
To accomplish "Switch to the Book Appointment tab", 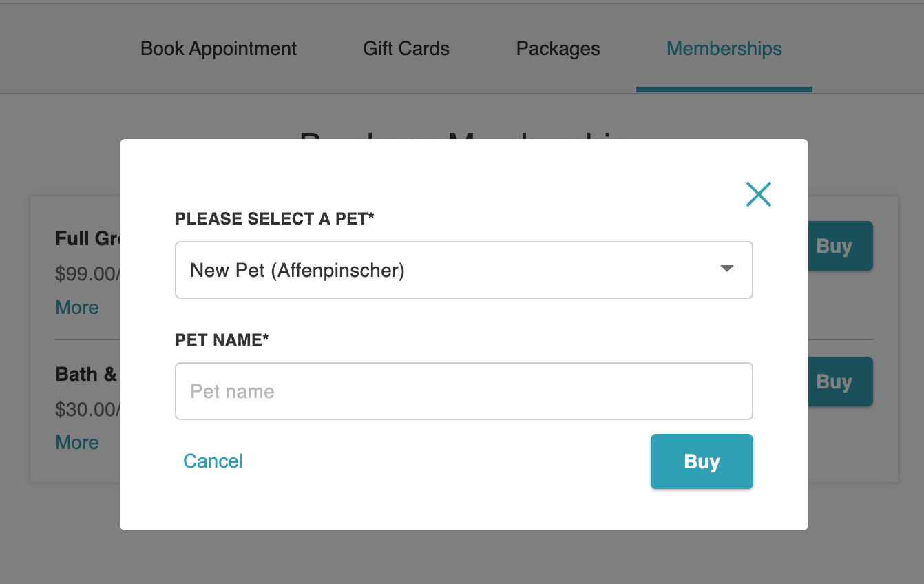I will (x=218, y=49).
